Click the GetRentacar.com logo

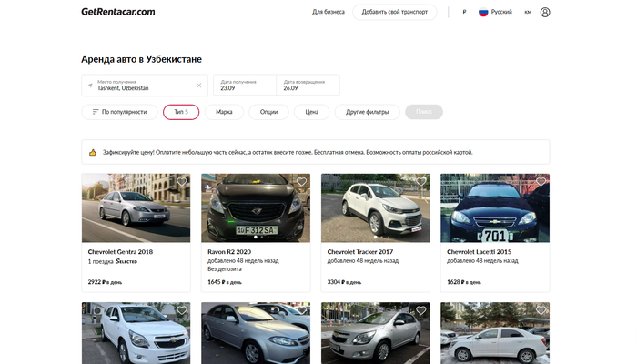pos(117,12)
